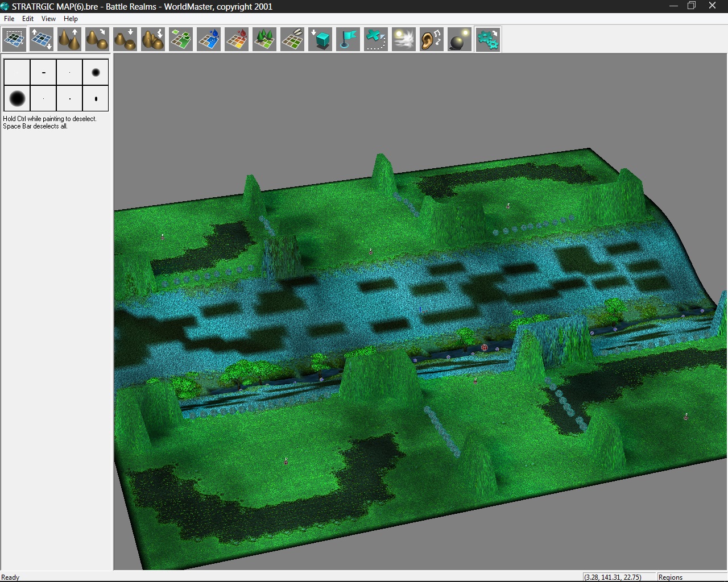
Task: Choose the teal cube object tool
Action: pyautogui.click(x=320, y=39)
